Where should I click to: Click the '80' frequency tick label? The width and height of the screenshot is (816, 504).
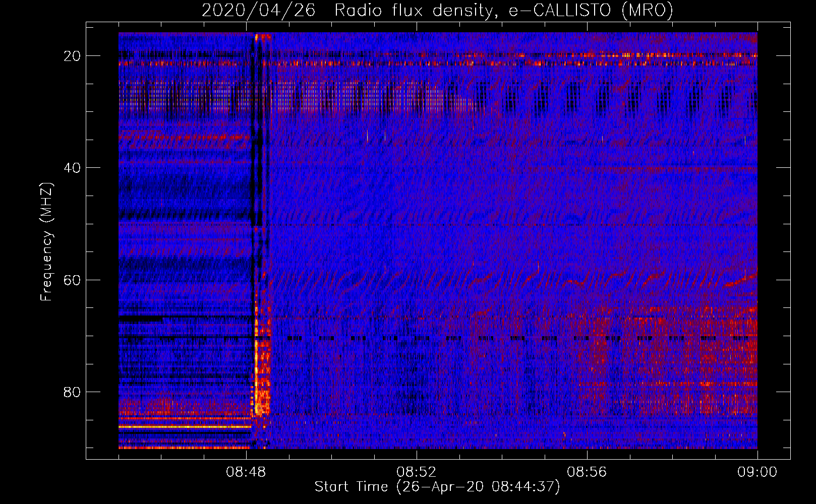(x=73, y=392)
